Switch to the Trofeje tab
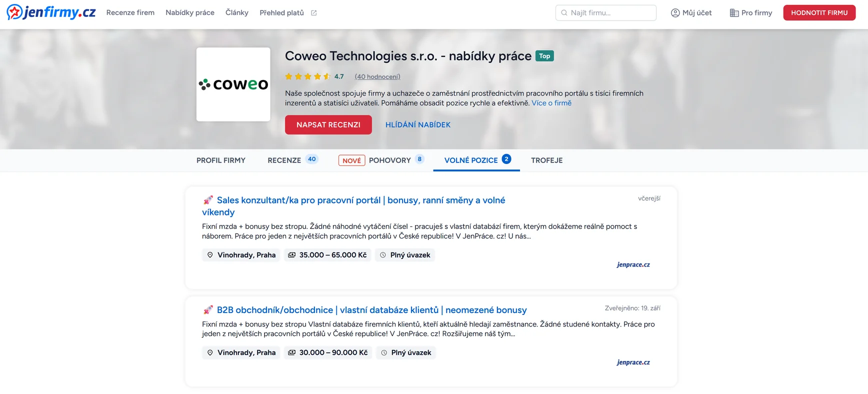868x394 pixels. [547, 160]
